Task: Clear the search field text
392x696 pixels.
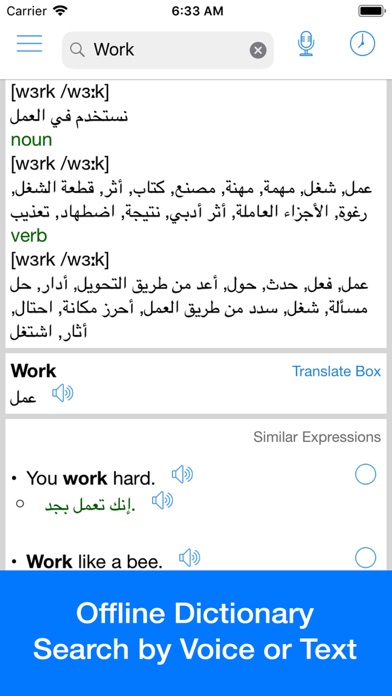Action: coord(258,50)
